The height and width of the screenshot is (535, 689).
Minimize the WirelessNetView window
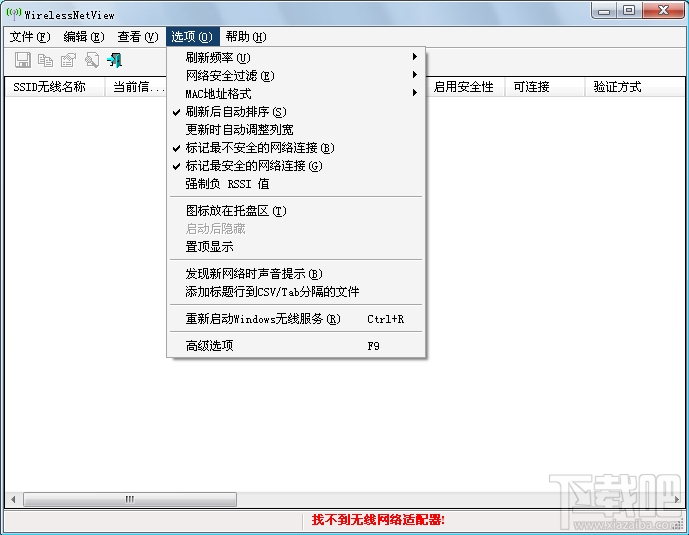[x=604, y=11]
